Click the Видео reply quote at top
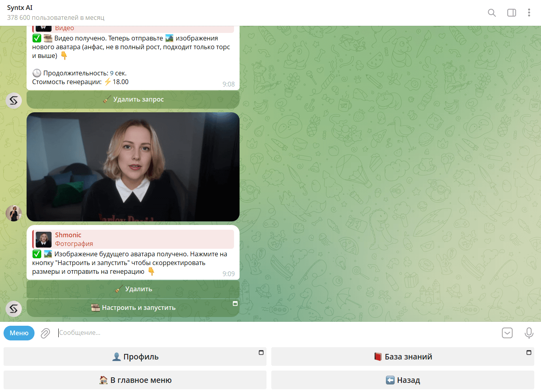Screen dimensions: 541x392 pyautogui.click(x=133, y=29)
